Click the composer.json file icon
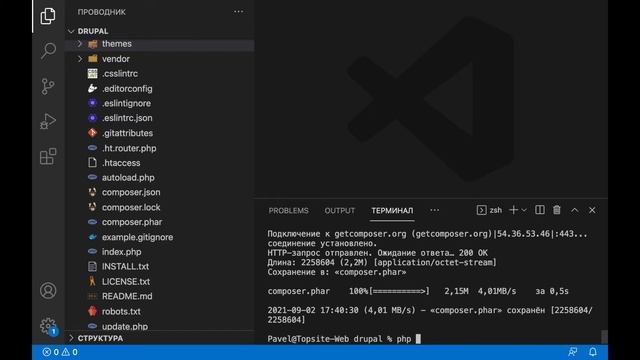 (x=93, y=192)
